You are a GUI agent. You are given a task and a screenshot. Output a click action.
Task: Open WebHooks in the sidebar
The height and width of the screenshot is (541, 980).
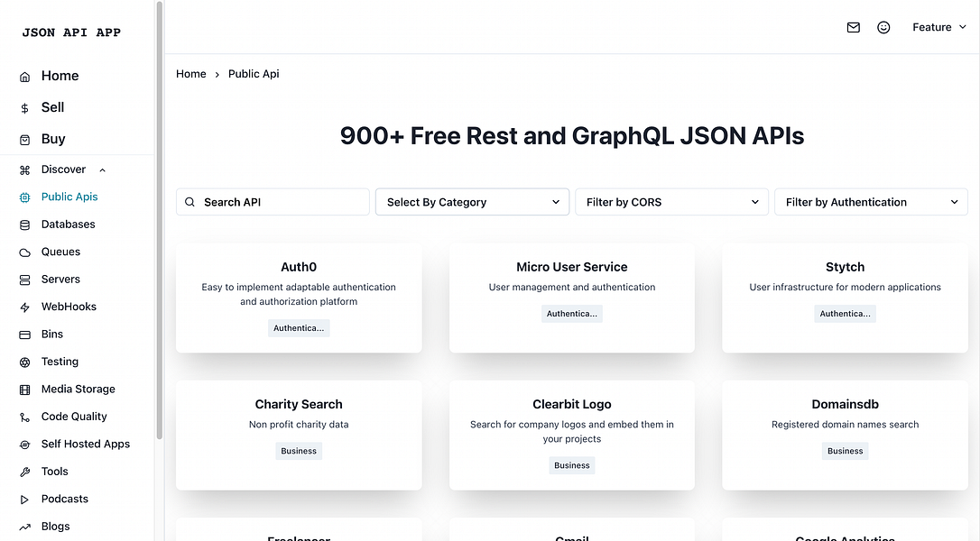pos(69,307)
